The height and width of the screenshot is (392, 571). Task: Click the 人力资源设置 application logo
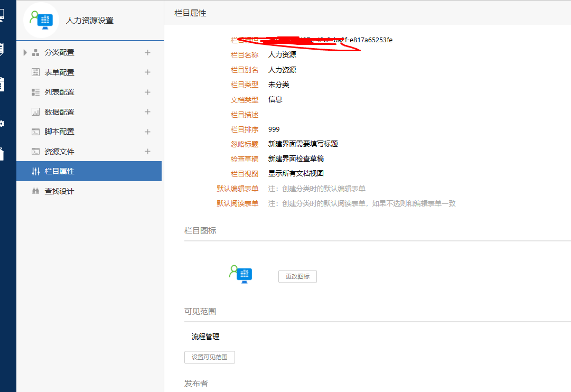click(41, 20)
